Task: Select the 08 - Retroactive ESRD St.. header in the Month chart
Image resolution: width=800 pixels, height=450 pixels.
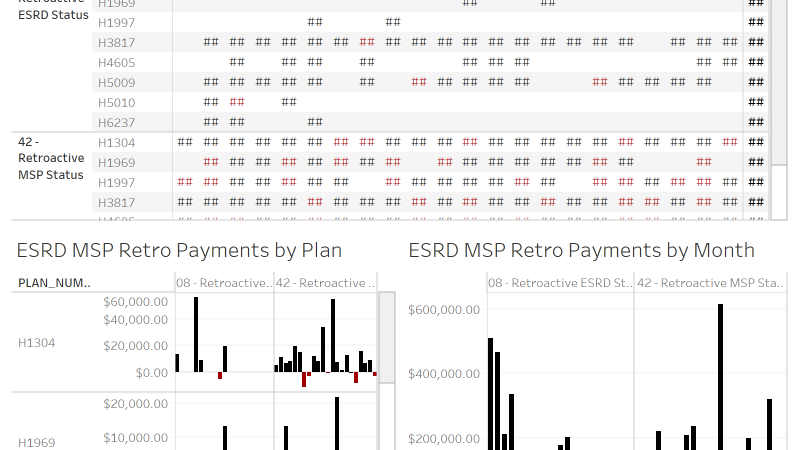Action: 560,283
